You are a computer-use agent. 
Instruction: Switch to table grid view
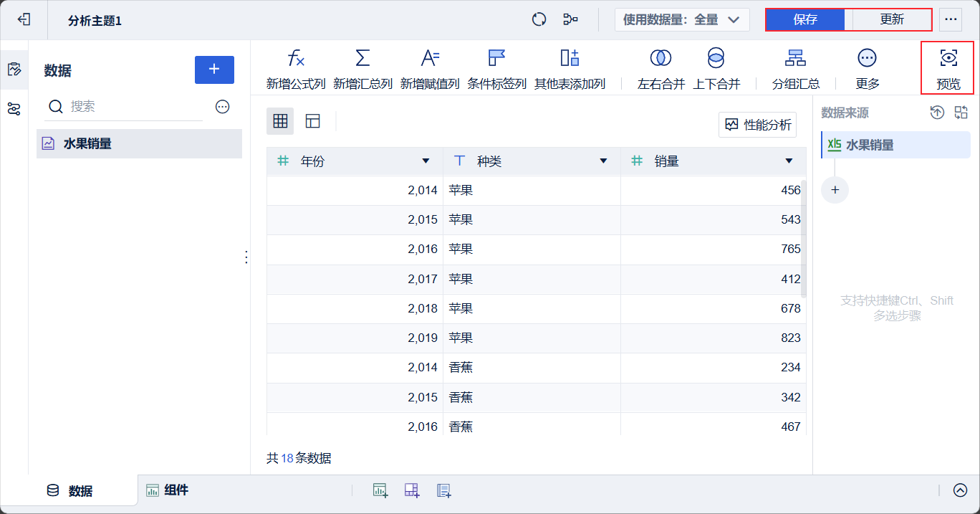(280, 121)
